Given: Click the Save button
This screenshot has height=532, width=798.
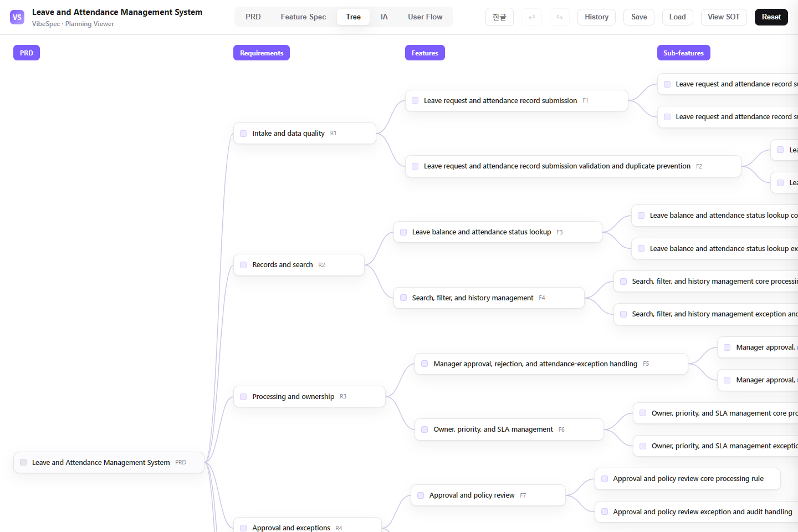Looking at the screenshot, I should tap(639, 17).
